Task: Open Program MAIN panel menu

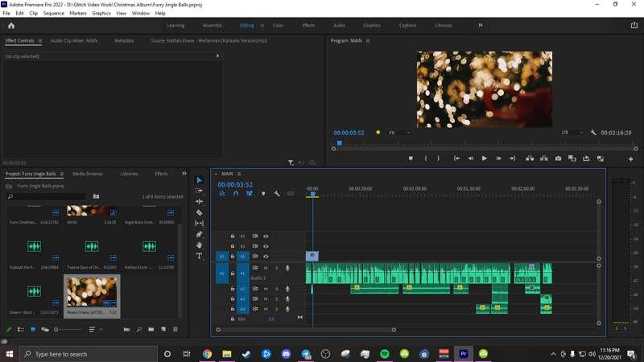Action: pyautogui.click(x=368, y=41)
